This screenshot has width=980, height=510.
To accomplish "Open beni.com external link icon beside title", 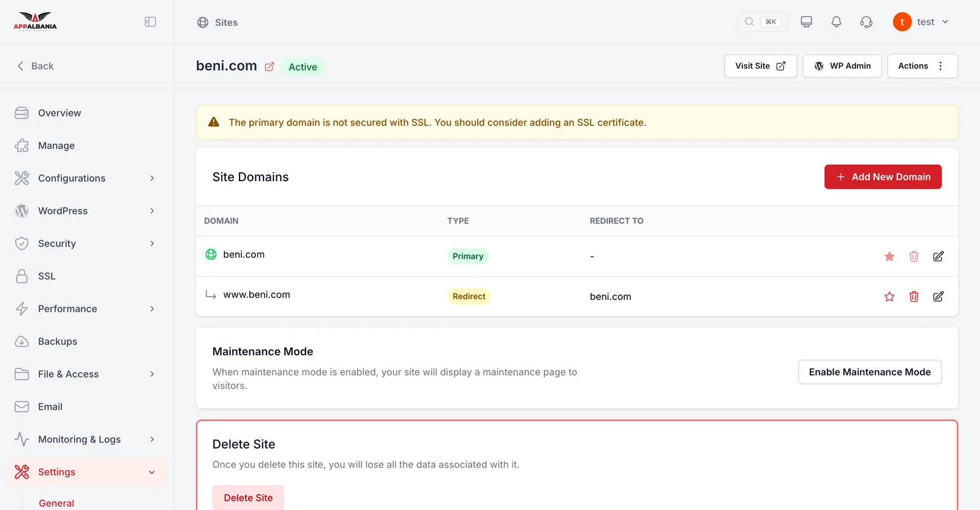I will tap(269, 67).
